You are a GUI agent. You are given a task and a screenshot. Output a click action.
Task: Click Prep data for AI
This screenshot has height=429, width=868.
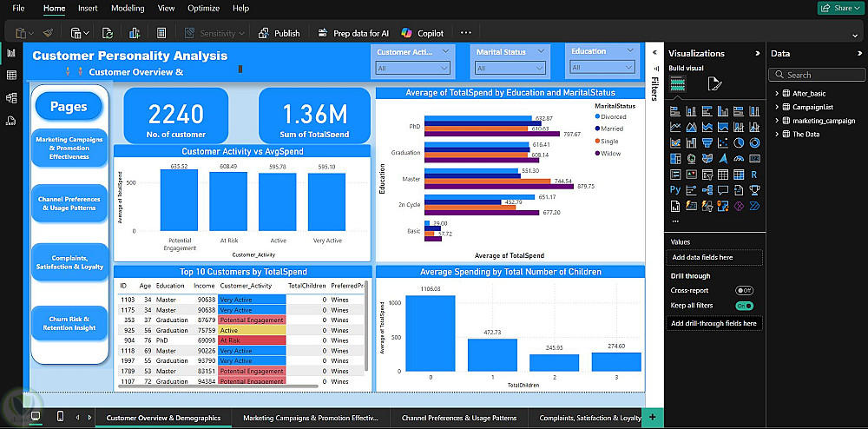coord(353,33)
